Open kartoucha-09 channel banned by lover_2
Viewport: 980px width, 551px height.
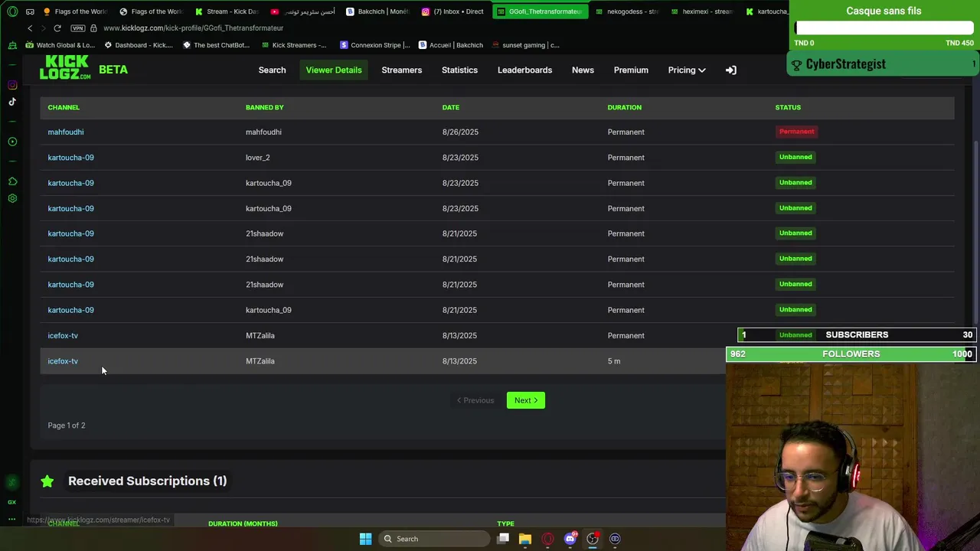tap(70, 158)
